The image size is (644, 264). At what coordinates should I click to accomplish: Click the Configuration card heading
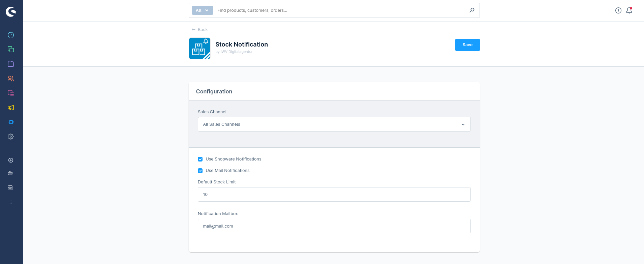(x=214, y=91)
